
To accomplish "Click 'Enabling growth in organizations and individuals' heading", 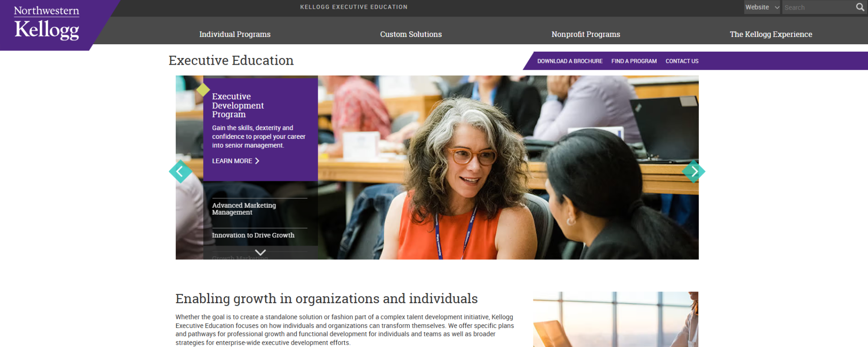I will coord(326,299).
